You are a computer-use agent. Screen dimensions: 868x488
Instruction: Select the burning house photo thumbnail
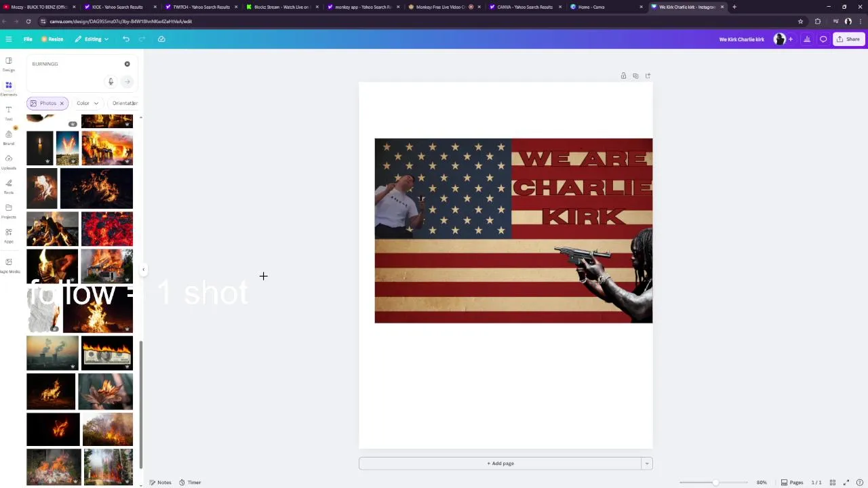(107, 266)
